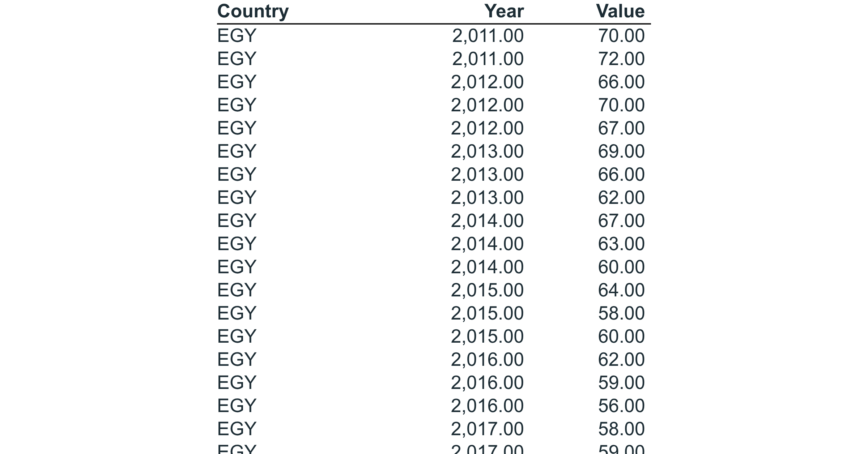Select the 2013 row with value 62.00
Image resolution: width=868 pixels, height=454 pixels.
[434, 197]
